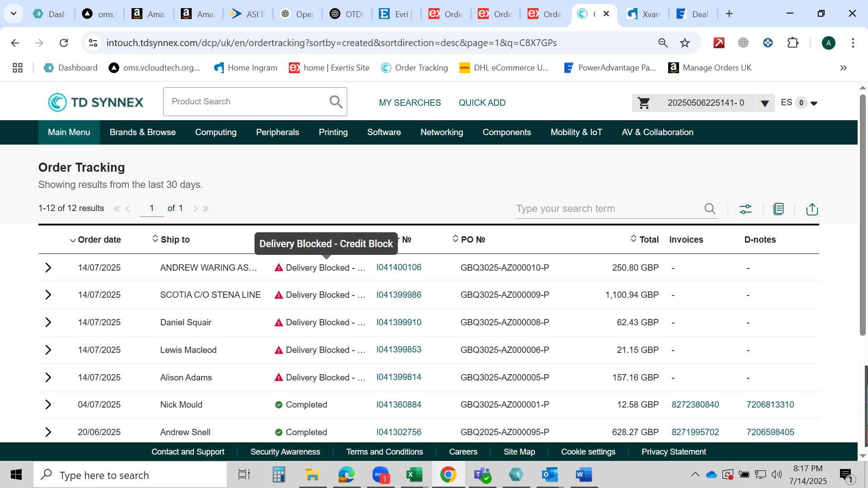This screenshot has height=488, width=868.
Task: Click the page vertical scrollbar thumb
Action: [863, 215]
